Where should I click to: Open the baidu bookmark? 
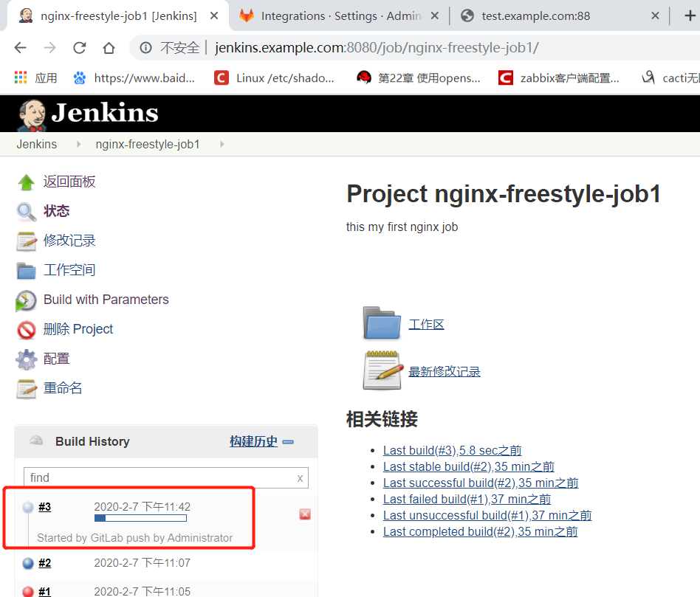click(x=134, y=78)
